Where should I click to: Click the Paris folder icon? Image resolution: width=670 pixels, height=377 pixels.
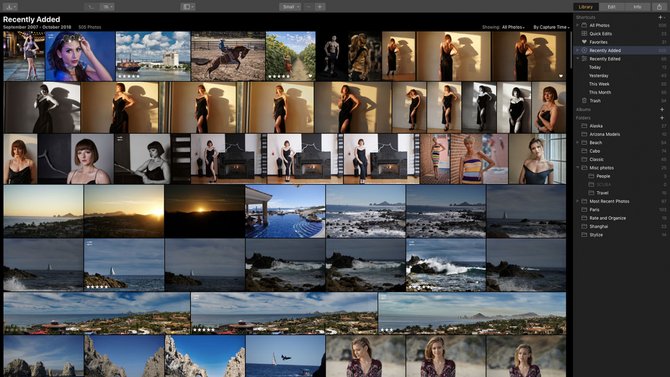point(584,210)
